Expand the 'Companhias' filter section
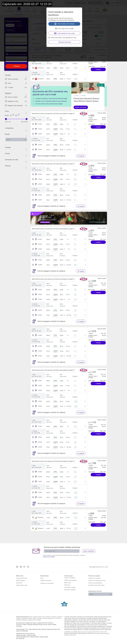 26,130
